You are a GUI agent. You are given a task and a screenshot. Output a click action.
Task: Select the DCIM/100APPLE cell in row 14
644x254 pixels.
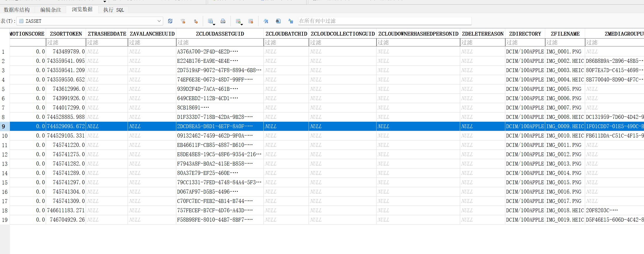pos(525,173)
